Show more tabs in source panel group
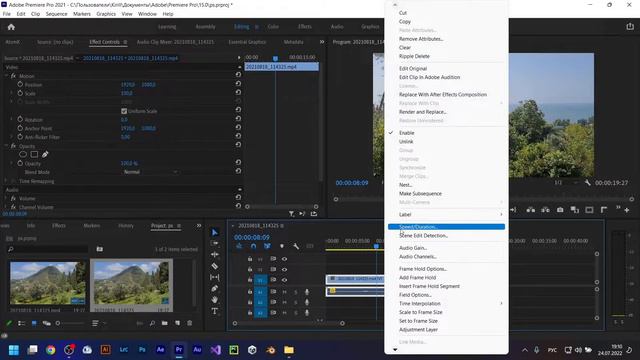This screenshot has height=360, width=640. [322, 42]
